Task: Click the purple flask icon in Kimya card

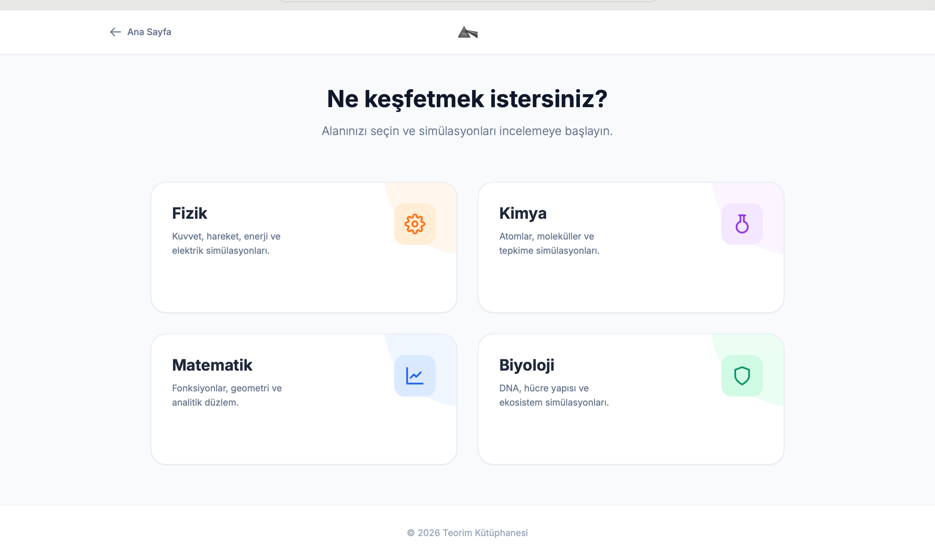Action: (x=742, y=224)
